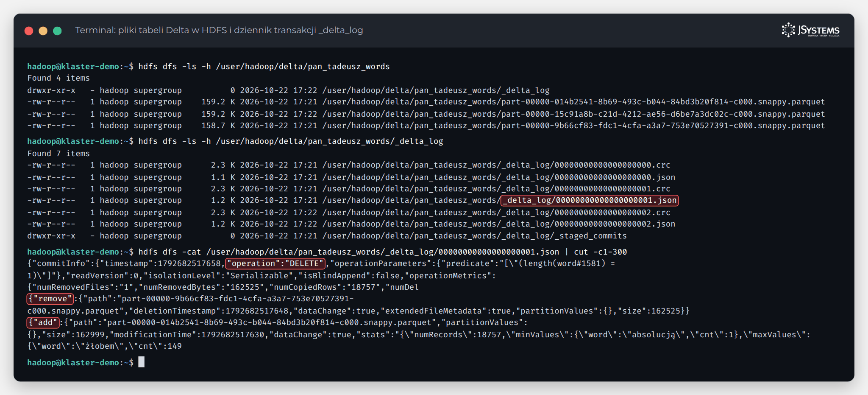The height and width of the screenshot is (395, 868).
Task: Click the "extendedFileMetadata":true entry
Action: (445, 311)
